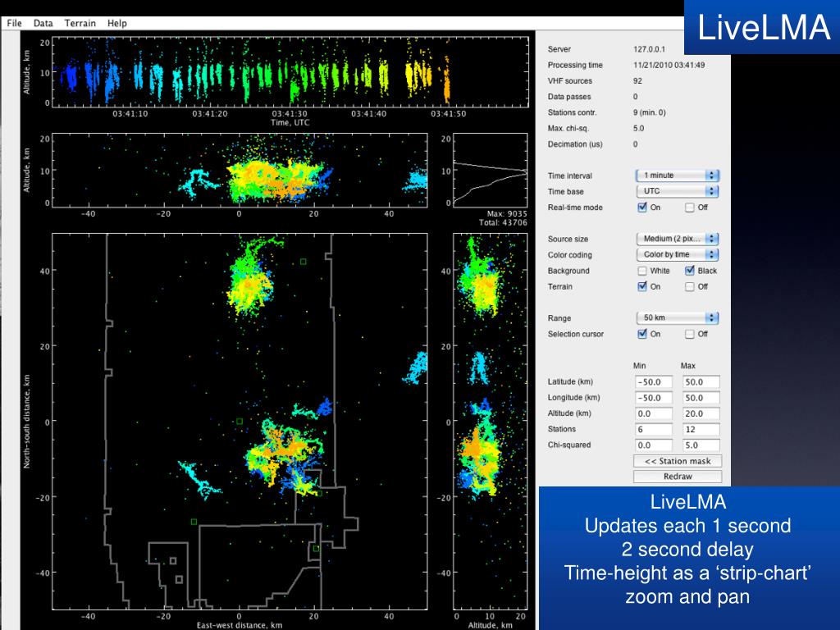
Task: Check Selection cursor Off checkbox
Action: [x=689, y=334]
